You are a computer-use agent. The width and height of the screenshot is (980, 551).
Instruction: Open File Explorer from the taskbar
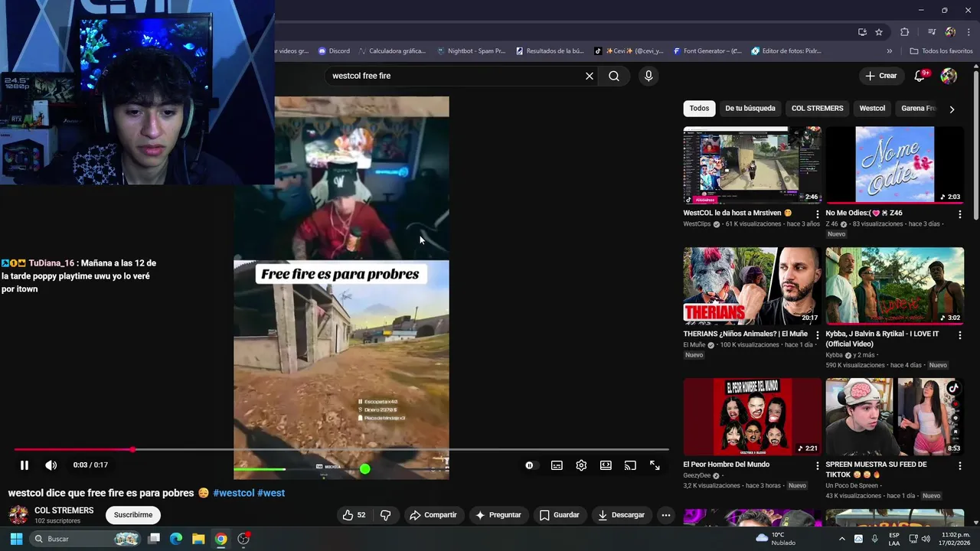[x=198, y=539]
